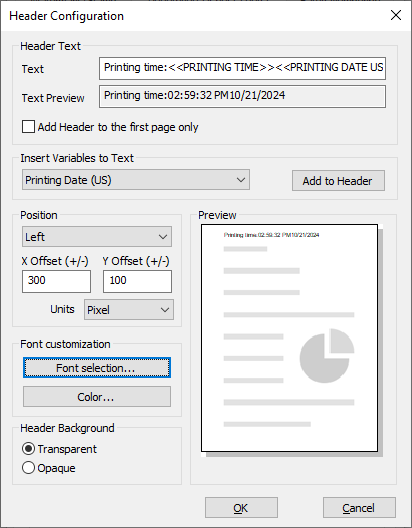Screen dimensions: 412x528
Task: Click into the header Text input field
Action: (x=242, y=68)
